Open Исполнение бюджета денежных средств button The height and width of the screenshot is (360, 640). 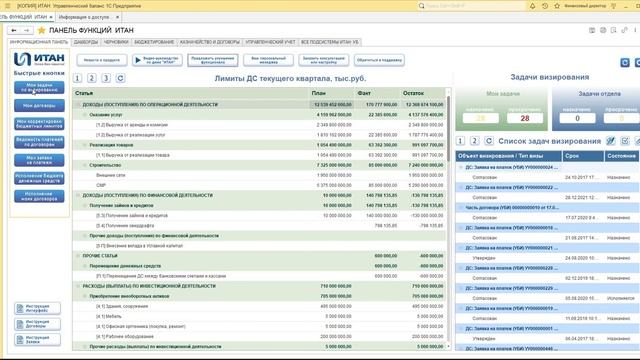[39, 178]
